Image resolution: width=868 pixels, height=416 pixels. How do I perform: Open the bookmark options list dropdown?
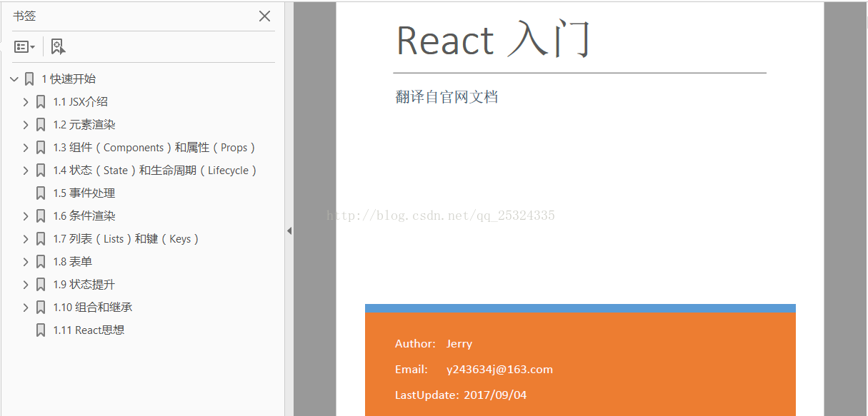24,47
